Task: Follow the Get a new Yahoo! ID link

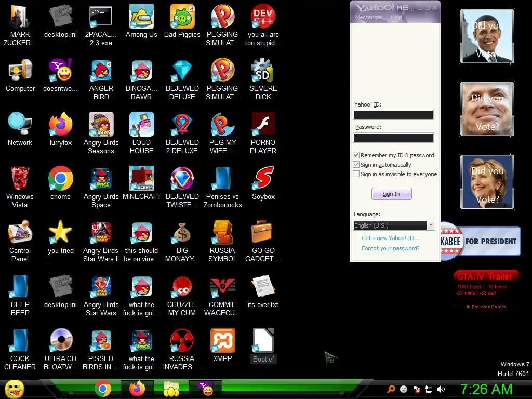Action: [391, 238]
